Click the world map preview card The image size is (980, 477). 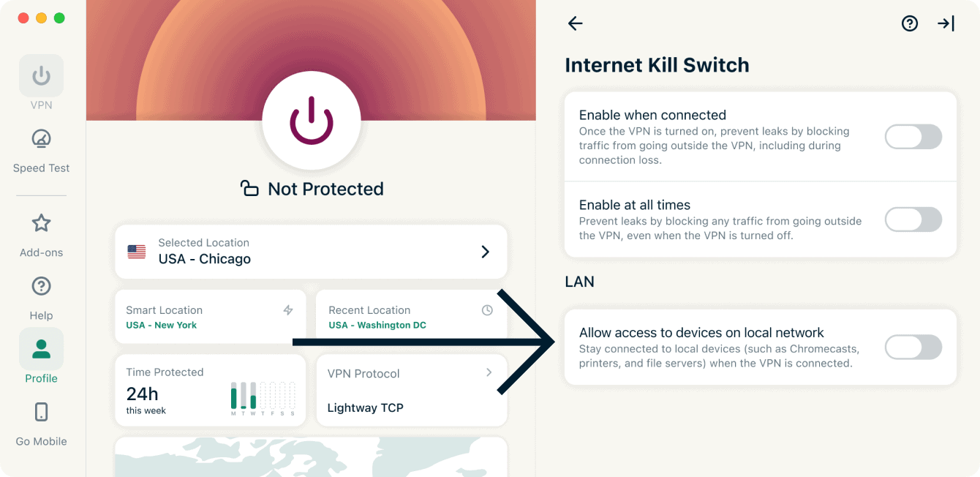pyautogui.click(x=311, y=457)
